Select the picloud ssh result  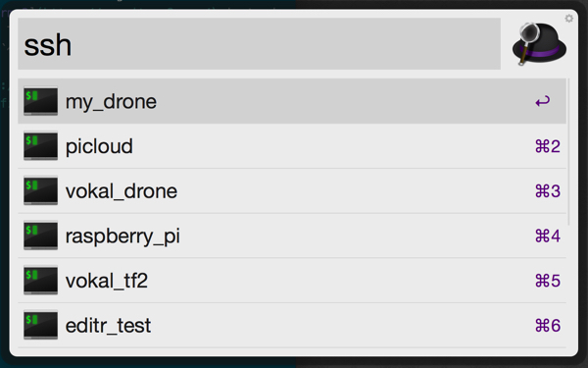(292, 146)
